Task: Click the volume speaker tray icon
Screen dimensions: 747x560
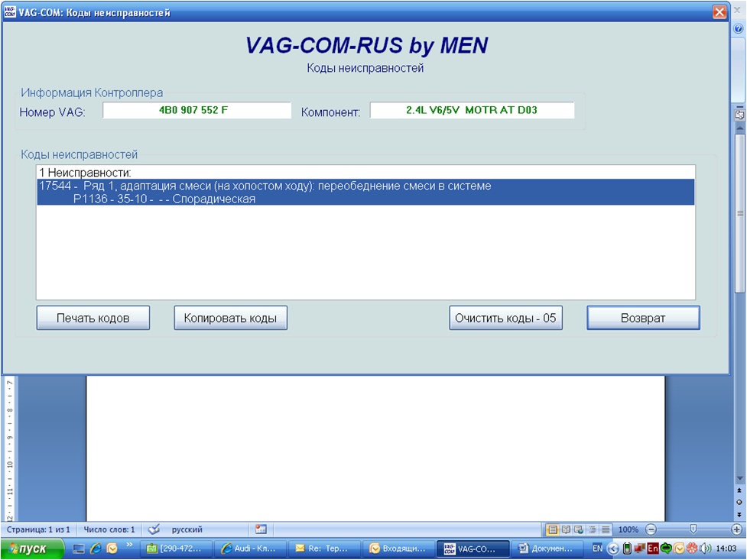Action: pyautogui.click(x=705, y=549)
